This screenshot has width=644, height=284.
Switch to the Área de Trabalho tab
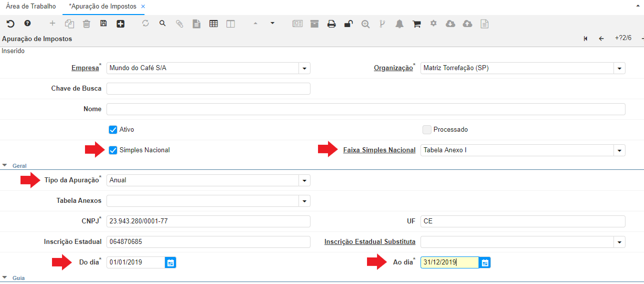coord(31,7)
